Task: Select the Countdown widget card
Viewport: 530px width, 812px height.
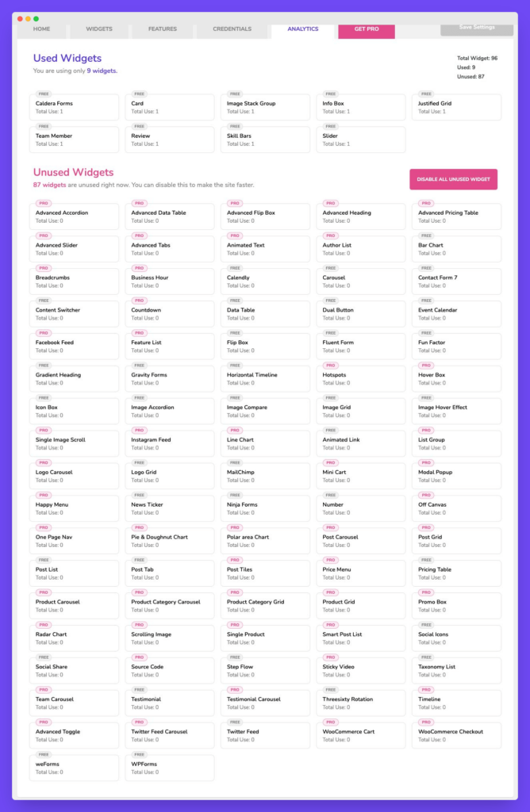Action: pyautogui.click(x=169, y=312)
